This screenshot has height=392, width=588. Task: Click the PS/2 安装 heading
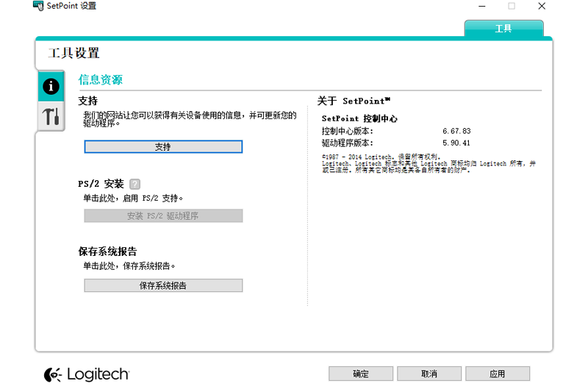coord(101,184)
